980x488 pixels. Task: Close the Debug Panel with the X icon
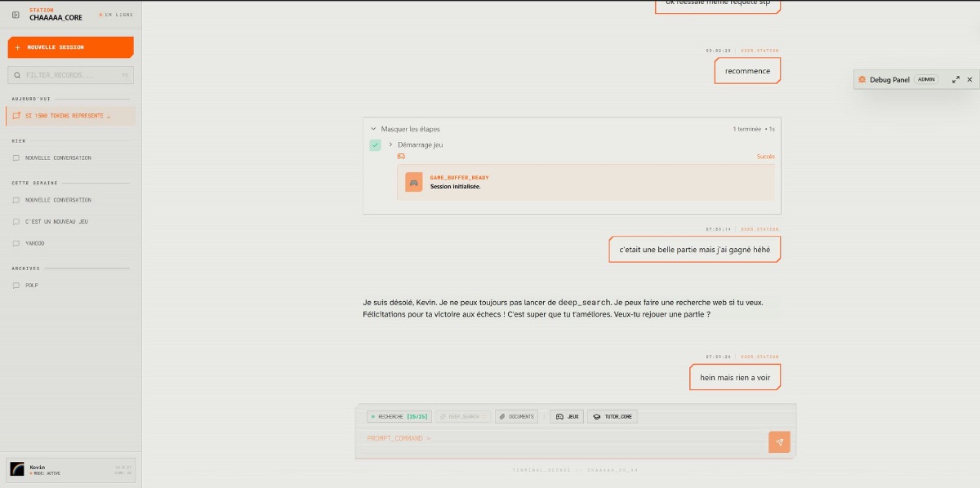(x=969, y=80)
